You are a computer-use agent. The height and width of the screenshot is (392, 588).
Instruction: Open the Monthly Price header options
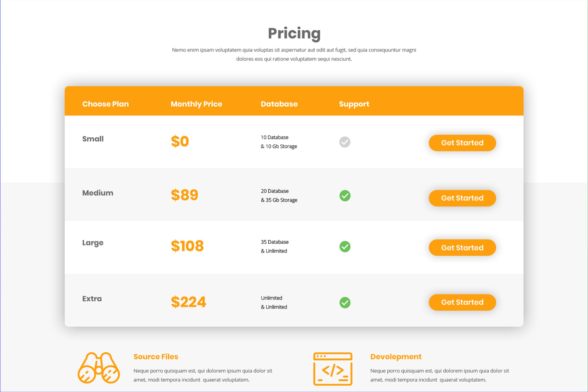coord(196,104)
